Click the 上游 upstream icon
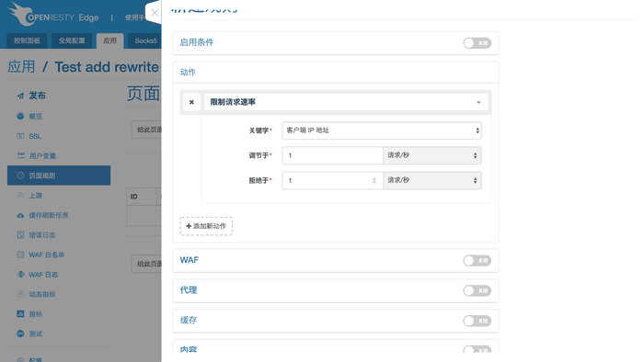This screenshot has height=362, width=644. (x=20, y=195)
